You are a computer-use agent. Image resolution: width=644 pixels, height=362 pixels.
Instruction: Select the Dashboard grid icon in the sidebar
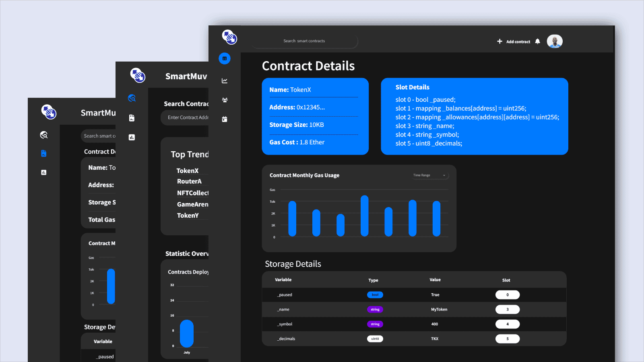225,58
